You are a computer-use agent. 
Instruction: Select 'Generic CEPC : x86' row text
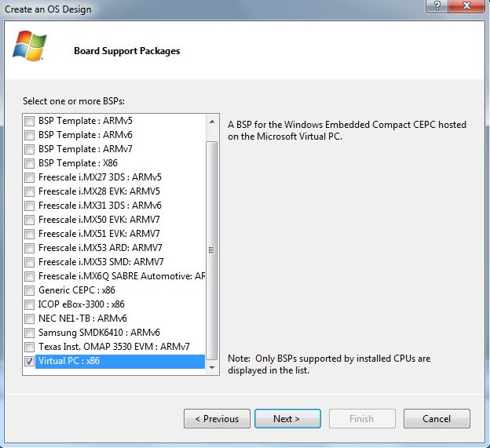tap(77, 290)
